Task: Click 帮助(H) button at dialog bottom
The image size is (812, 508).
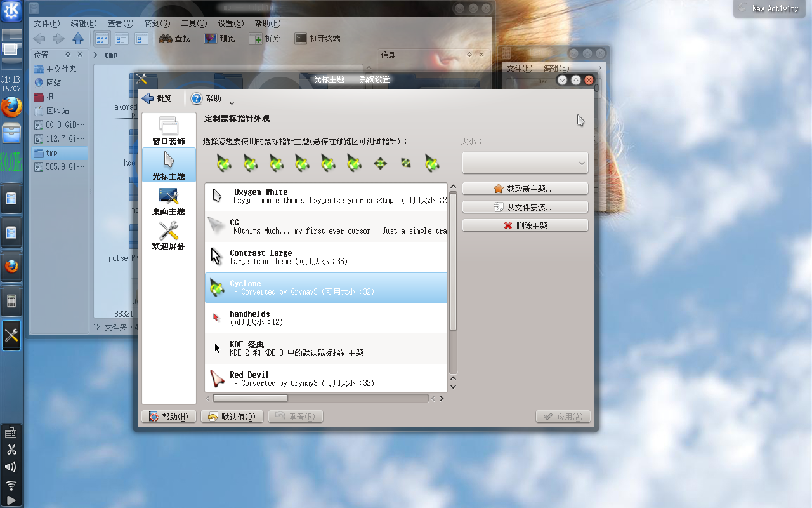Action: [168, 417]
